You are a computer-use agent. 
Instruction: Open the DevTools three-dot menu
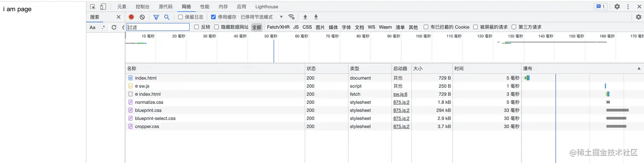628,7
